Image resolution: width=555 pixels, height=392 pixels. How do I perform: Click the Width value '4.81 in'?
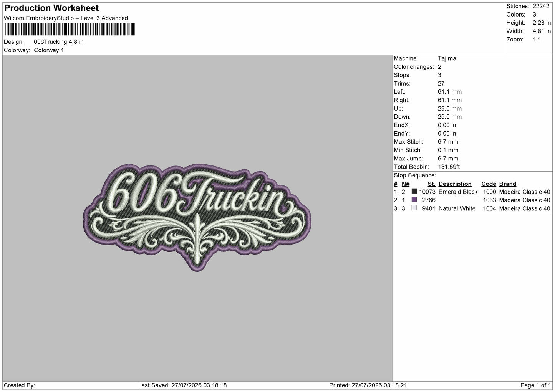(542, 31)
